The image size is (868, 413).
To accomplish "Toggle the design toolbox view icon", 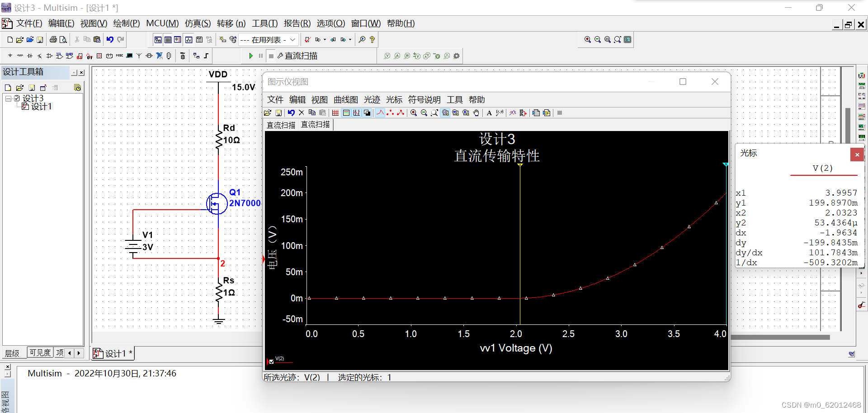I will (158, 40).
